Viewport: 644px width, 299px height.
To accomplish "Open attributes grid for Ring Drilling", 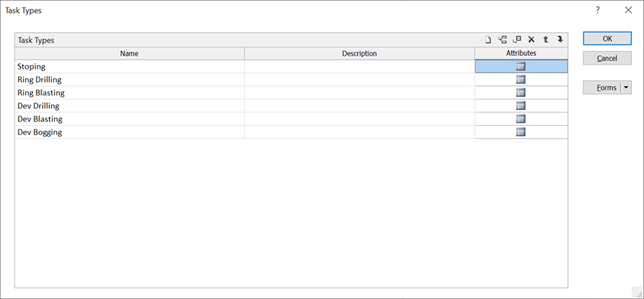I will tap(521, 80).
